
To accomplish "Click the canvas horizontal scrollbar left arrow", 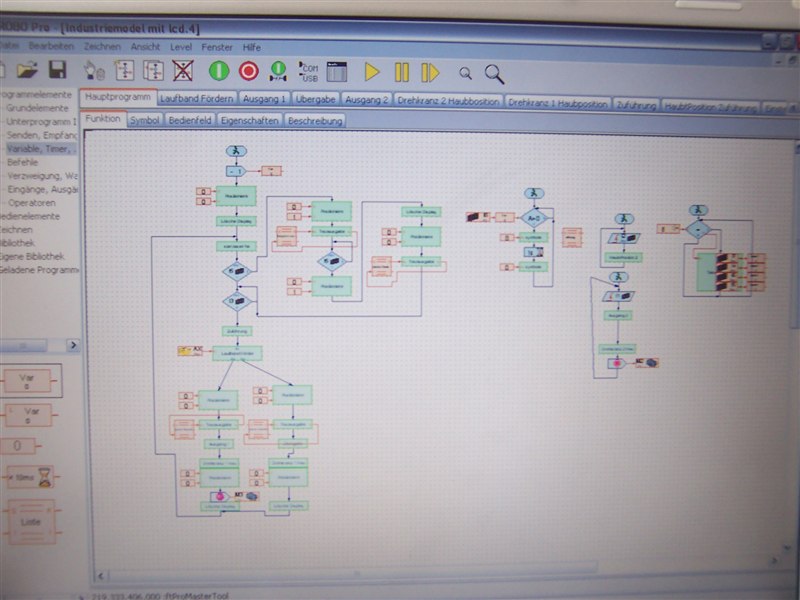I will 101,576.
